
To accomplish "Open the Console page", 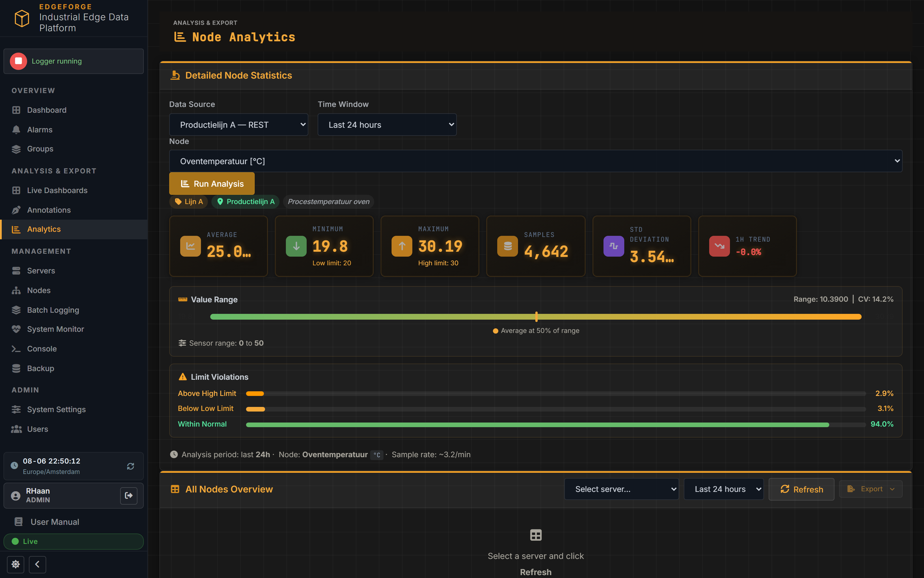I will pos(74,349).
